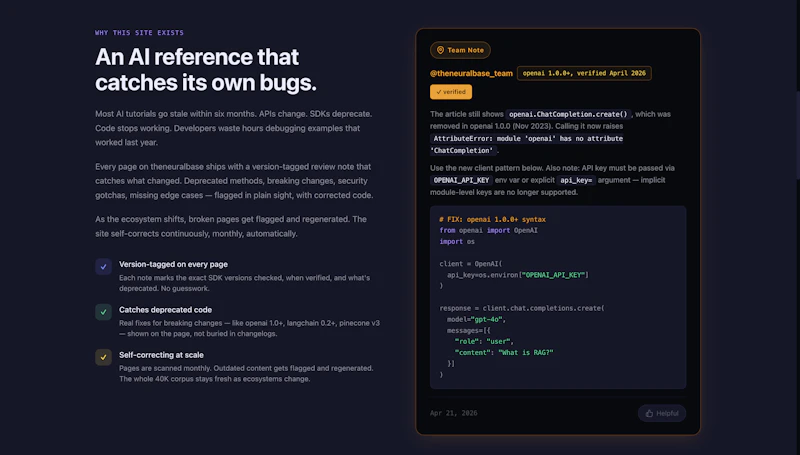
Task: Click the page scrollbar on the right edge
Action: pos(797,135)
